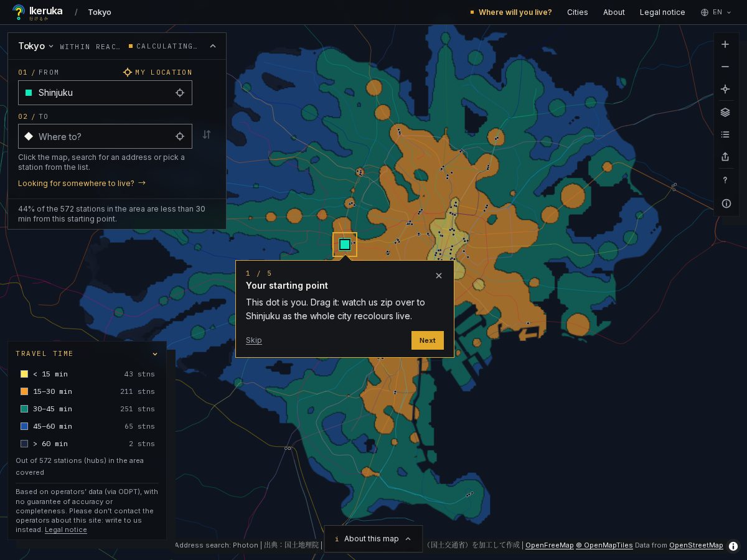This screenshot has height=560, width=747.
Task: Collapse the search panel chevron
Action: tap(213, 46)
